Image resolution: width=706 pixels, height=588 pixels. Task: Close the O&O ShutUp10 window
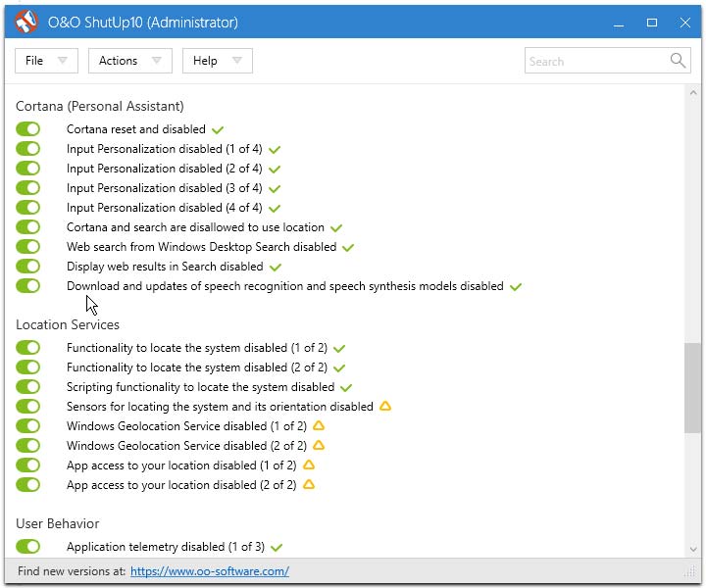[x=684, y=23]
